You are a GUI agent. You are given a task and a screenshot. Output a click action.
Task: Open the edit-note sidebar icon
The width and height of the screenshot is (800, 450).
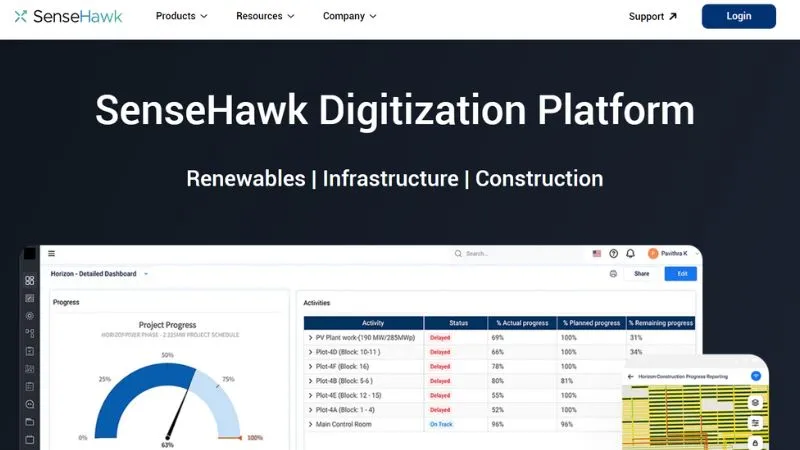30,298
